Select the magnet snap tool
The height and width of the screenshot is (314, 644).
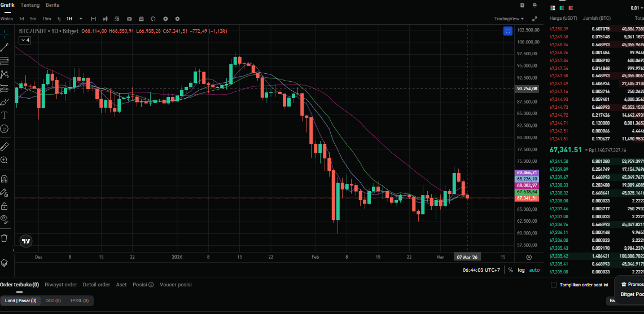[4, 179]
